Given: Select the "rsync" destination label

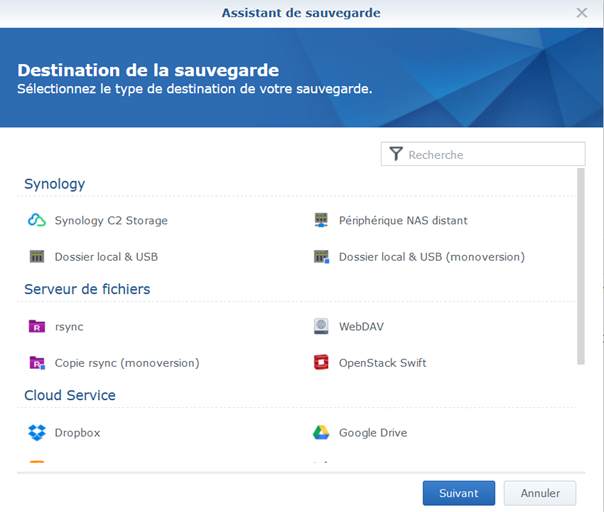Looking at the screenshot, I should pyautogui.click(x=69, y=327).
